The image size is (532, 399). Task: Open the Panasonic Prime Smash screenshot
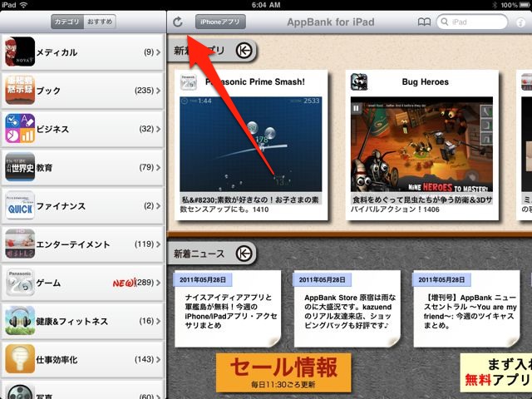[251, 145]
